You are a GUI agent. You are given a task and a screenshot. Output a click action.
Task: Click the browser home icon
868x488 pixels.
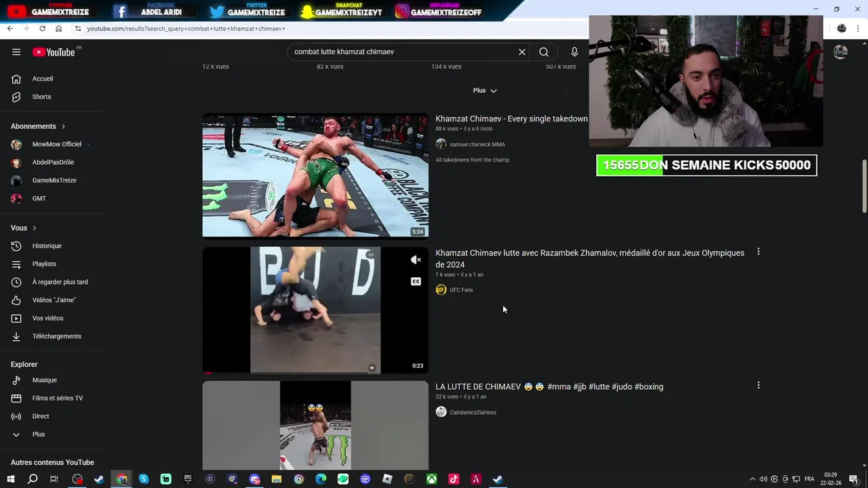click(x=58, y=28)
